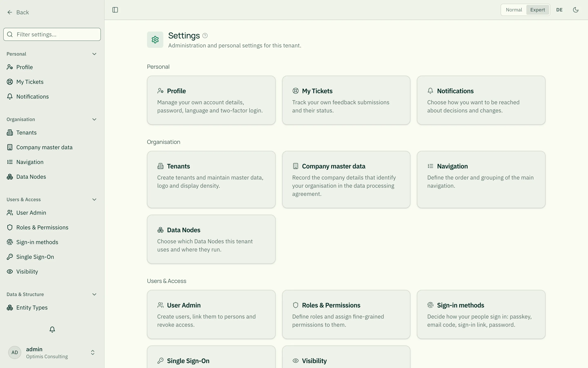Toggle the sidebar panel icon
588x368 pixels.
[x=115, y=10]
